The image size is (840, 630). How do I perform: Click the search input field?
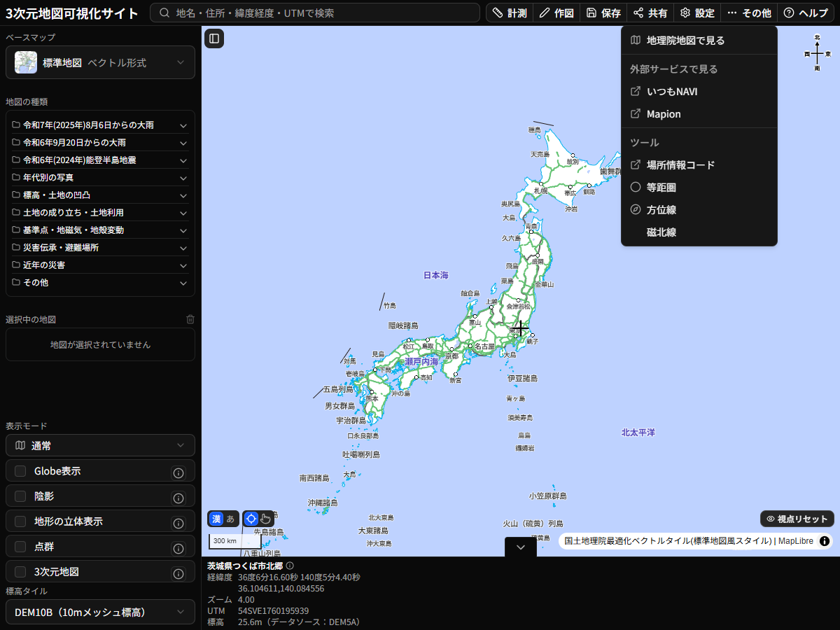[315, 13]
